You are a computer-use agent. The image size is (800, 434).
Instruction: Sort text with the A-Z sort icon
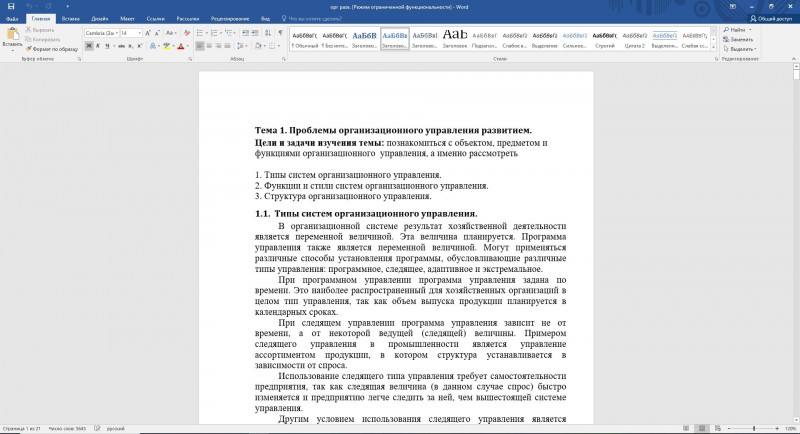268,33
